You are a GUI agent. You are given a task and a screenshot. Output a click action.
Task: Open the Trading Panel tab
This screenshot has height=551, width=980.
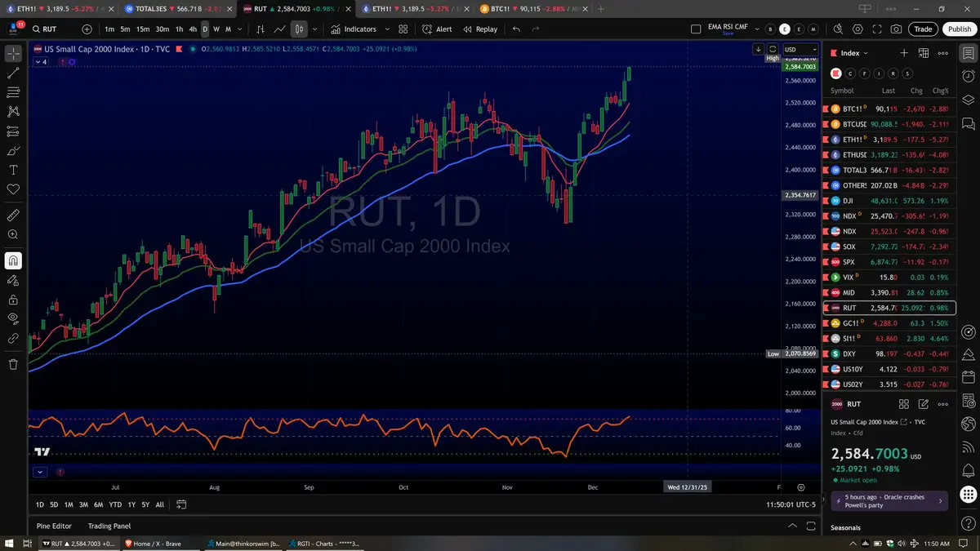click(109, 527)
